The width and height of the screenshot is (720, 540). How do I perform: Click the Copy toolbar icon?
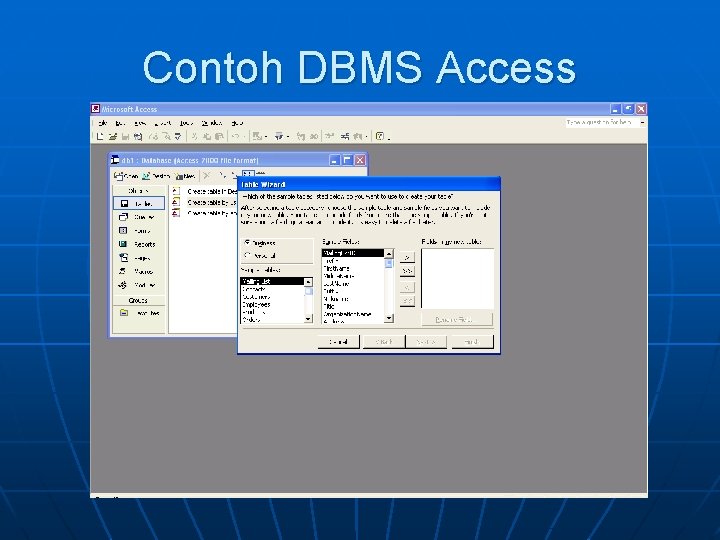coord(207,136)
